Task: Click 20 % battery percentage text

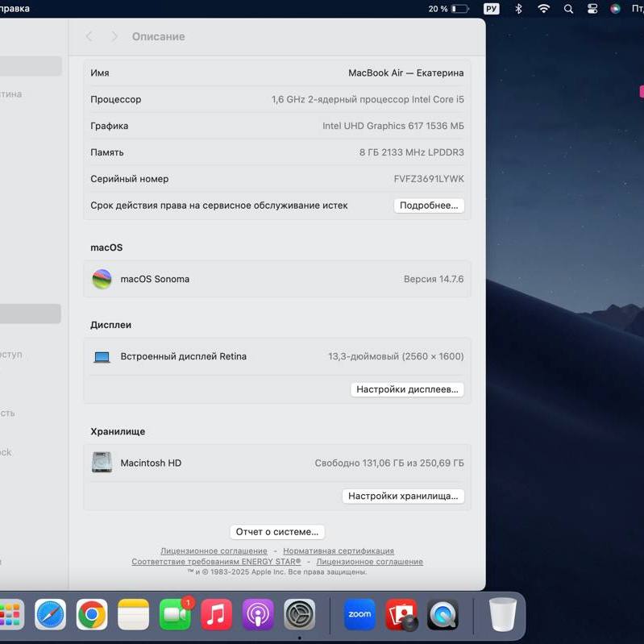Action: [438, 9]
